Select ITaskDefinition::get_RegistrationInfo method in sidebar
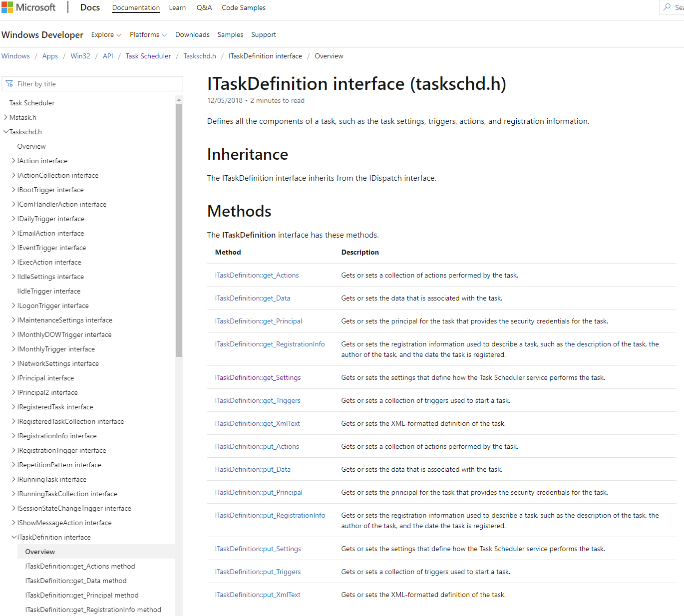 (x=93, y=610)
